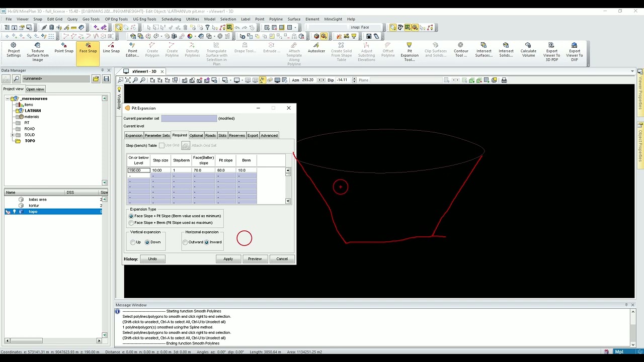Screen dimensions: 644x362
Task: Launch the Autoslicer tool
Action: coord(316,48)
